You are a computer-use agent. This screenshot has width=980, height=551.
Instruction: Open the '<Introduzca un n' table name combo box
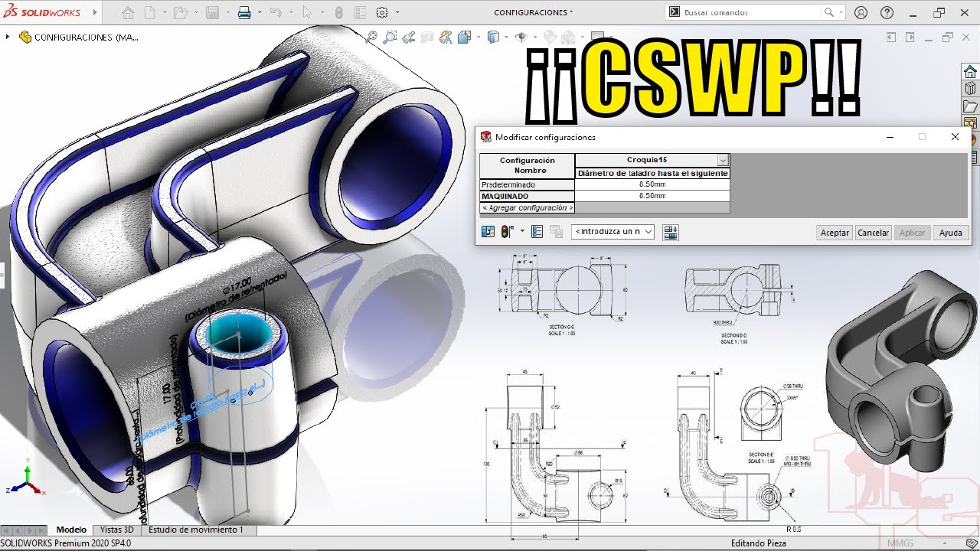(612, 232)
